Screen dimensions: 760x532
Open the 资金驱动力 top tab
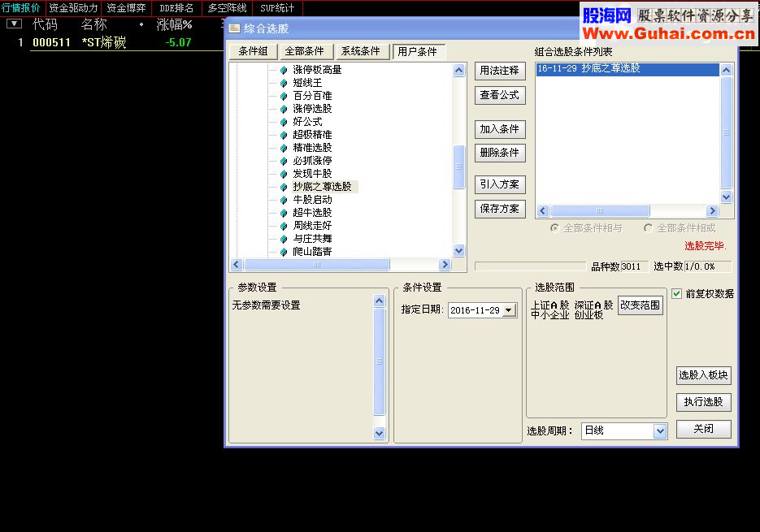[x=73, y=8]
